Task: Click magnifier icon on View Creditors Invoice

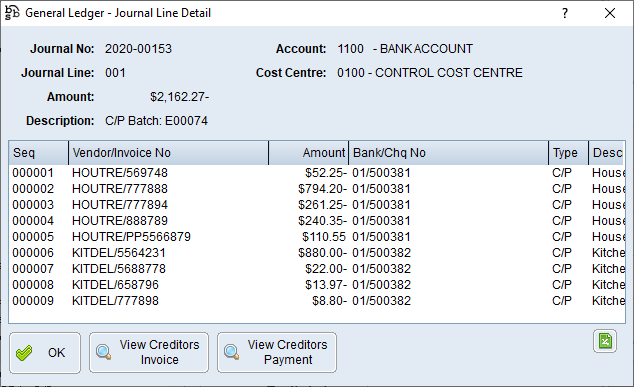Action: (x=104, y=352)
